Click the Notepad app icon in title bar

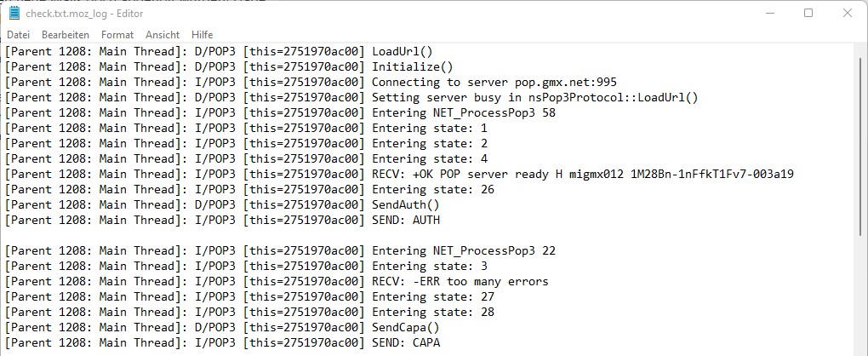[x=14, y=14]
